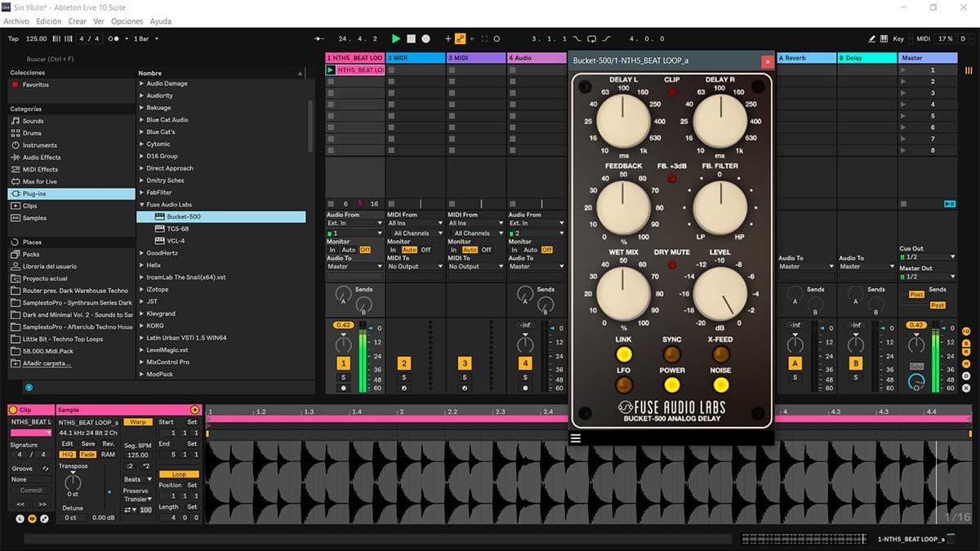Open the Audio Effects browser category
The height and width of the screenshot is (551, 980).
point(41,158)
